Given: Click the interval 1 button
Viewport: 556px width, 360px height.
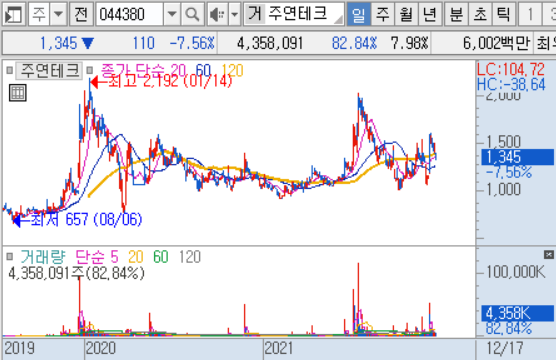Looking at the screenshot, I should (530, 14).
